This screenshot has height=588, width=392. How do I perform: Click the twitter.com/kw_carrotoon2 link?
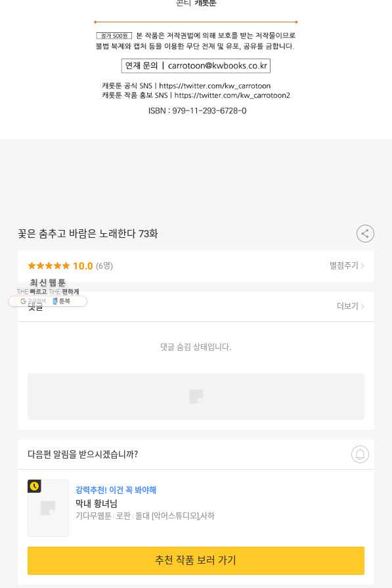(x=232, y=95)
